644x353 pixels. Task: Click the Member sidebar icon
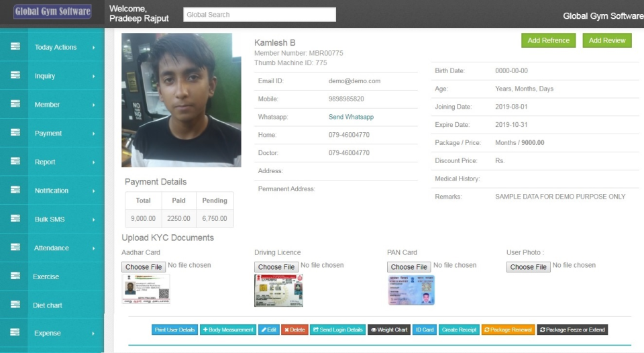tap(15, 103)
